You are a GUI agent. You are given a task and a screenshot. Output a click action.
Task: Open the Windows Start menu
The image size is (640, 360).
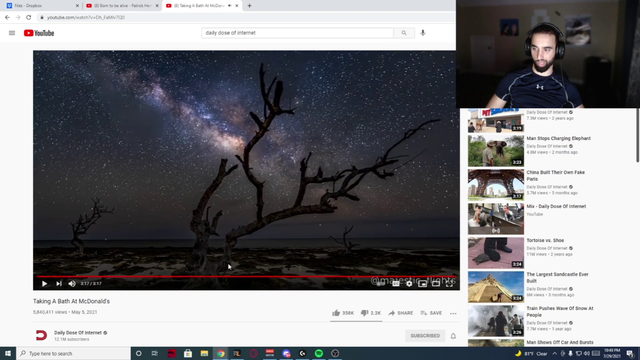pos(8,353)
